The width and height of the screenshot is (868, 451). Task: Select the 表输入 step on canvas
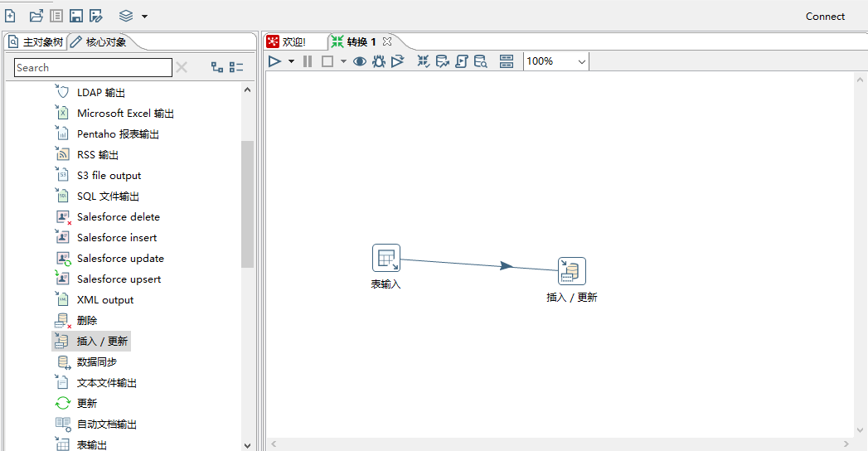click(386, 259)
